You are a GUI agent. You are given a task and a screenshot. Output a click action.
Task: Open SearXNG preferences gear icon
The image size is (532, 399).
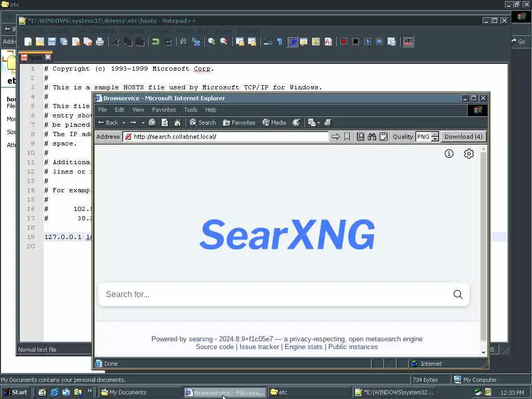point(469,154)
